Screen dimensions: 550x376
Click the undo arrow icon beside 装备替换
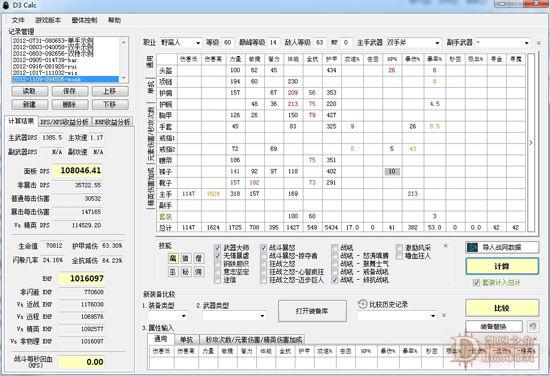(532, 327)
